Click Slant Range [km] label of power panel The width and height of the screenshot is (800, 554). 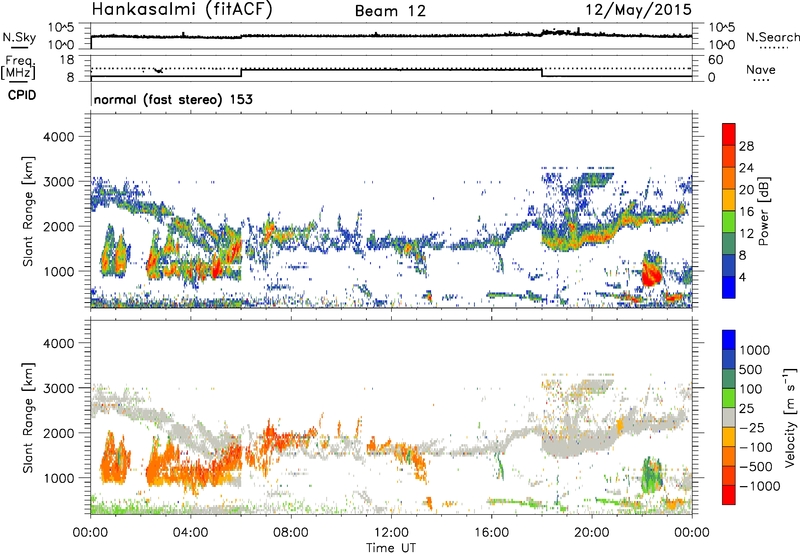pos(28,211)
